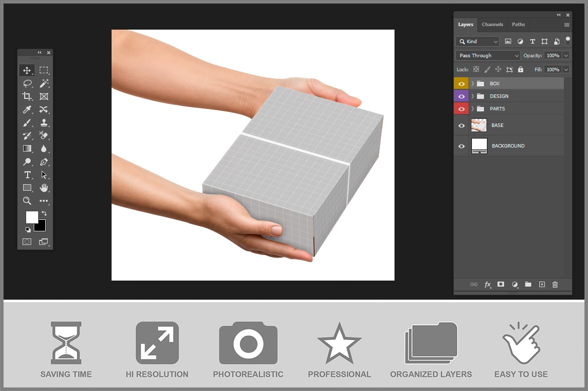Select the Path Selection arrow tool
The image size is (588, 391).
tap(44, 175)
